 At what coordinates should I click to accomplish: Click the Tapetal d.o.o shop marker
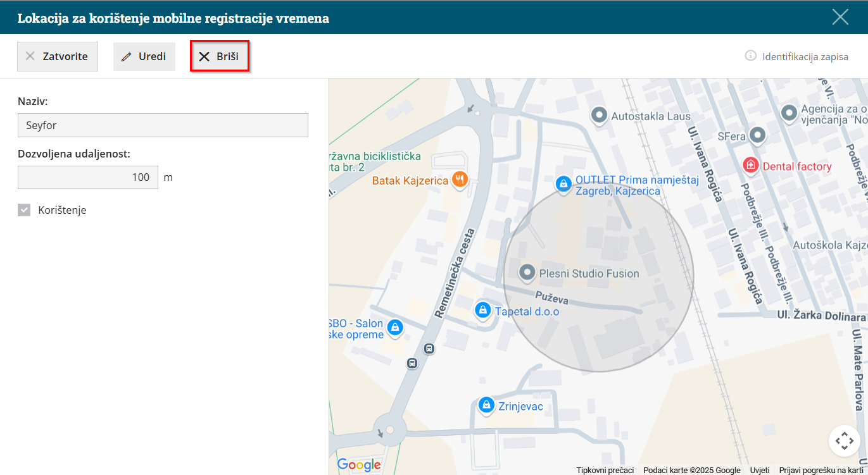pyautogui.click(x=483, y=310)
